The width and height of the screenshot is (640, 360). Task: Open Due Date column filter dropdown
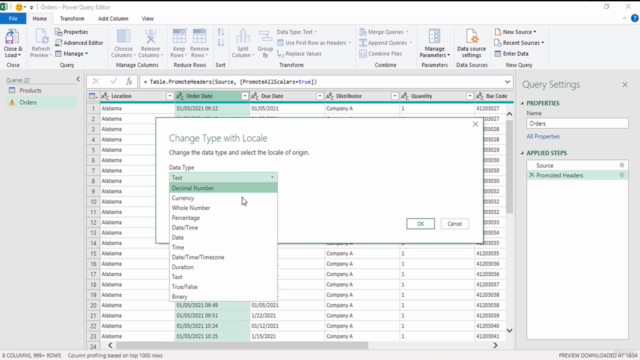(x=320, y=96)
